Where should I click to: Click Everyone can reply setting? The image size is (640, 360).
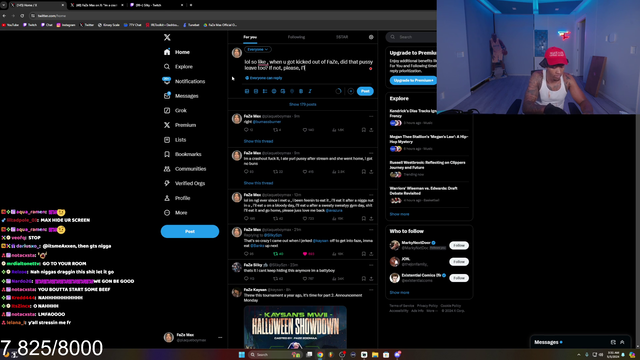coord(264,78)
